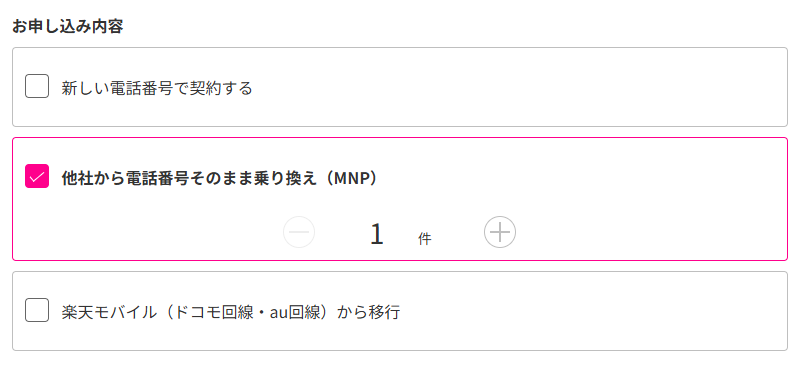Click the お申し込み内容 section heading
The height and width of the screenshot is (370, 802).
click(68, 27)
